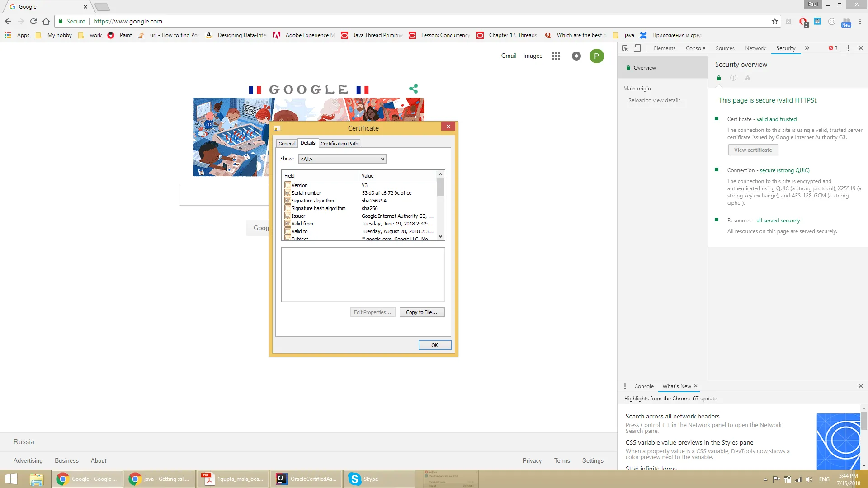
Task: Reload the page
Action: coord(33,21)
